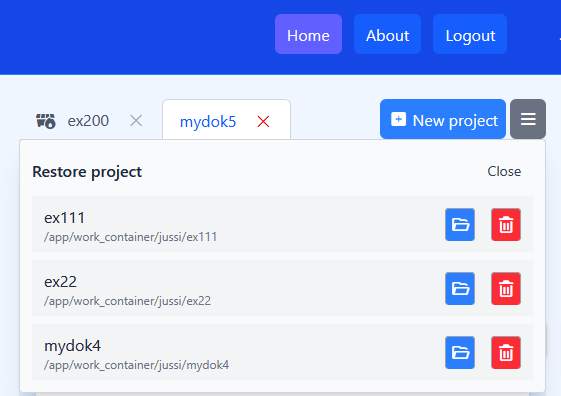Screen dimensions: 561x396
Task: Click the Logout button
Action: point(470,34)
